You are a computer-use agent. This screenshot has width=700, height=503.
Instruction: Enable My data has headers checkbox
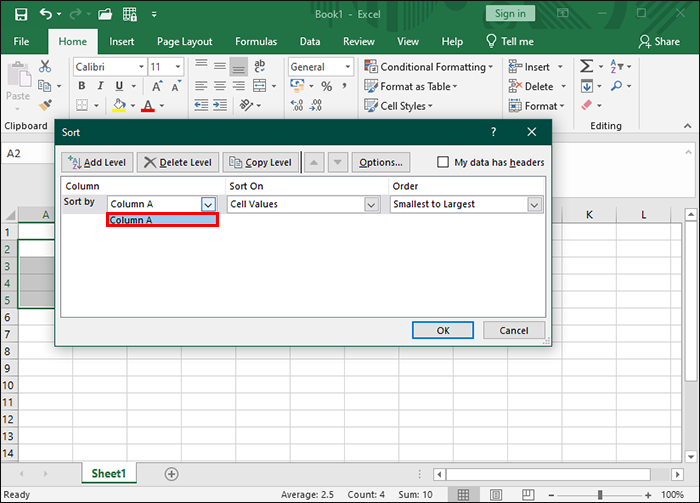[x=444, y=162]
